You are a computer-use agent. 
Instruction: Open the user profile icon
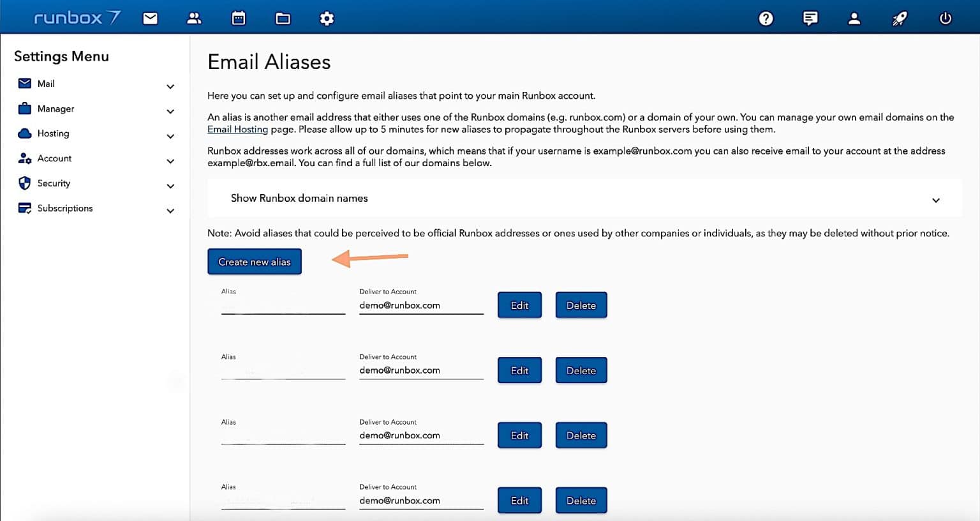[x=854, y=19]
